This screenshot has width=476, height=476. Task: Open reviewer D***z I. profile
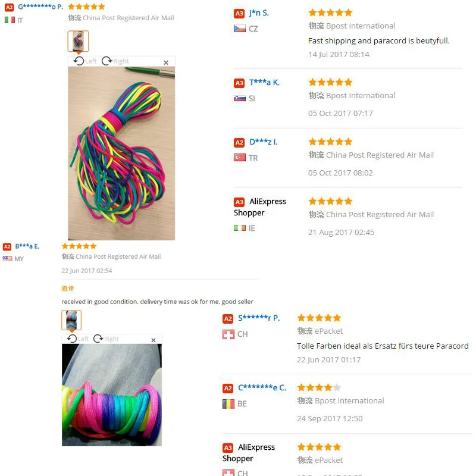click(264, 142)
